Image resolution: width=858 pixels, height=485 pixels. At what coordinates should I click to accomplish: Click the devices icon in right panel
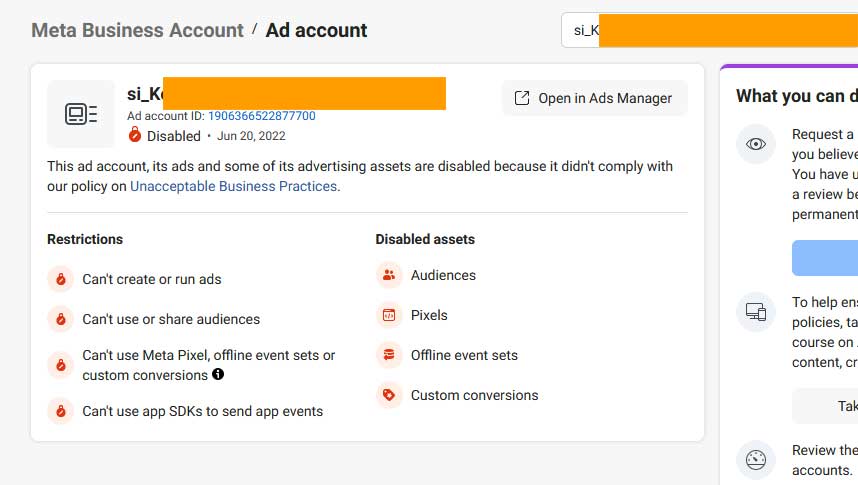(x=756, y=312)
